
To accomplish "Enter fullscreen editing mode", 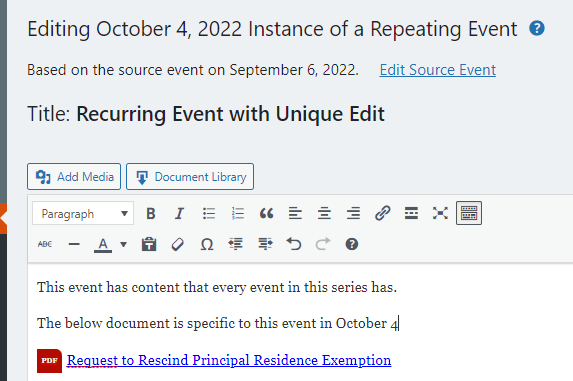I will [x=440, y=213].
